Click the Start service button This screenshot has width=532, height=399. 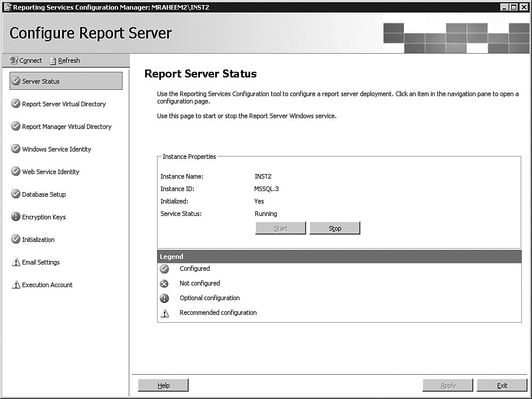(281, 228)
